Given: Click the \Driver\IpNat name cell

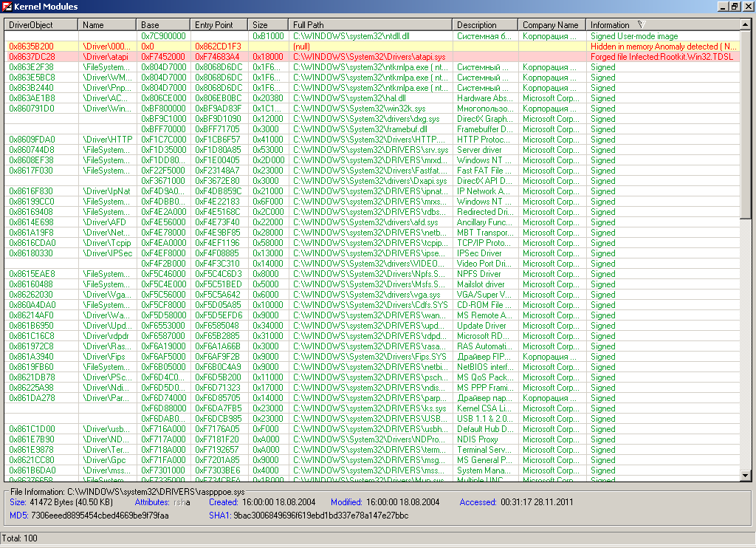Looking at the screenshot, I should click(106, 191).
